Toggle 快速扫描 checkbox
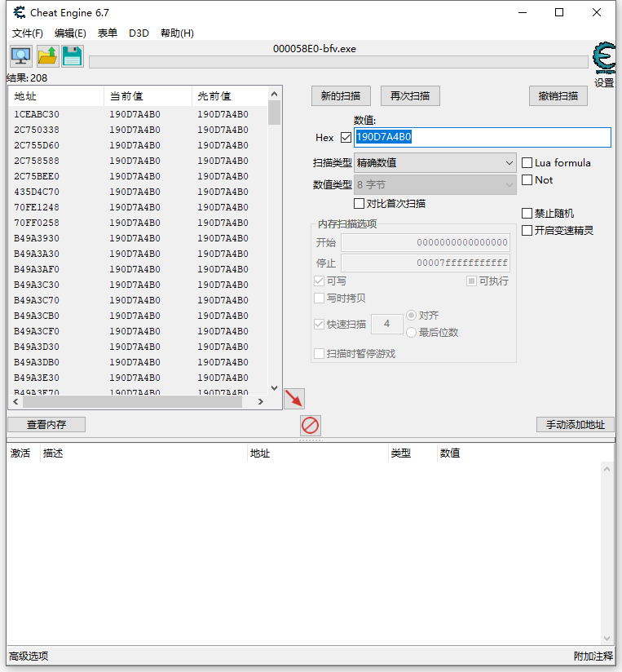Image resolution: width=622 pixels, height=672 pixels. (x=319, y=324)
